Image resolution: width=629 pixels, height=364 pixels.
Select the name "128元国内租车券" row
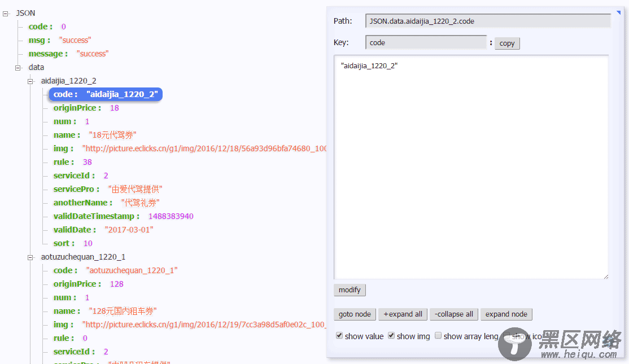point(105,311)
